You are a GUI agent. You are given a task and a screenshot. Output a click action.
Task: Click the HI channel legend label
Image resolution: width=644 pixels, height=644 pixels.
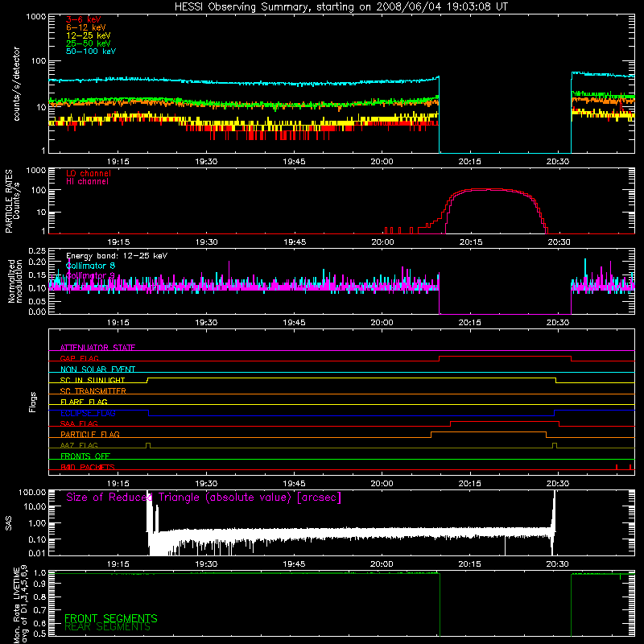coord(87,181)
